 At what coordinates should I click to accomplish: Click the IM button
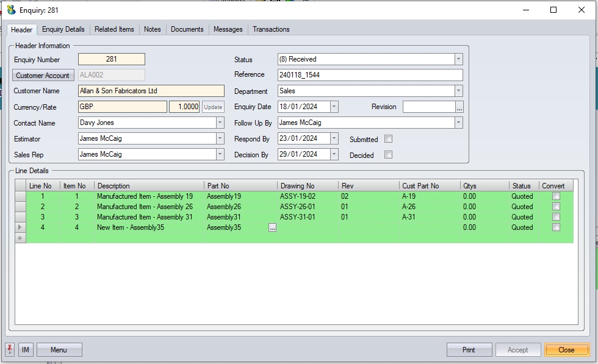pyautogui.click(x=26, y=350)
